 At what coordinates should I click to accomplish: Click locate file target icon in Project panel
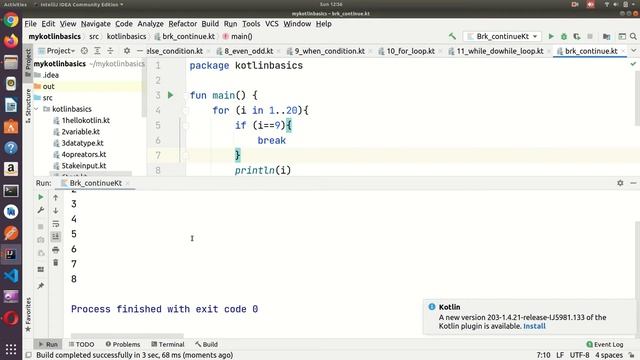(x=84, y=51)
